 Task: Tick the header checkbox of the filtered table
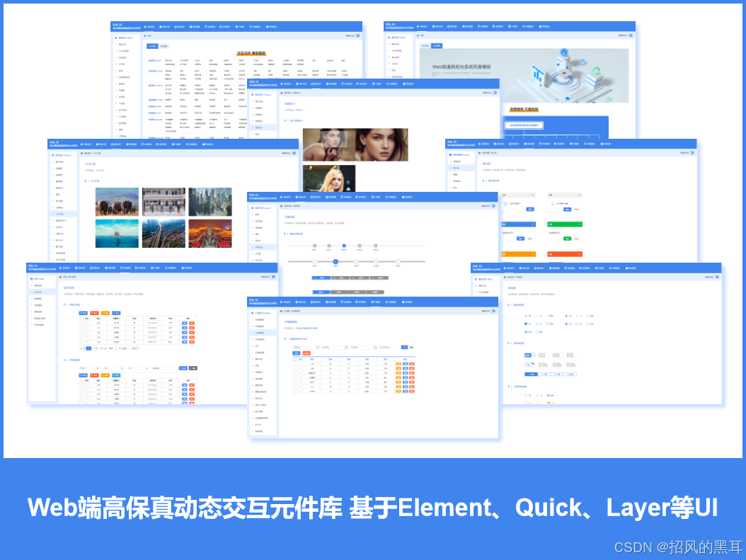point(295,359)
